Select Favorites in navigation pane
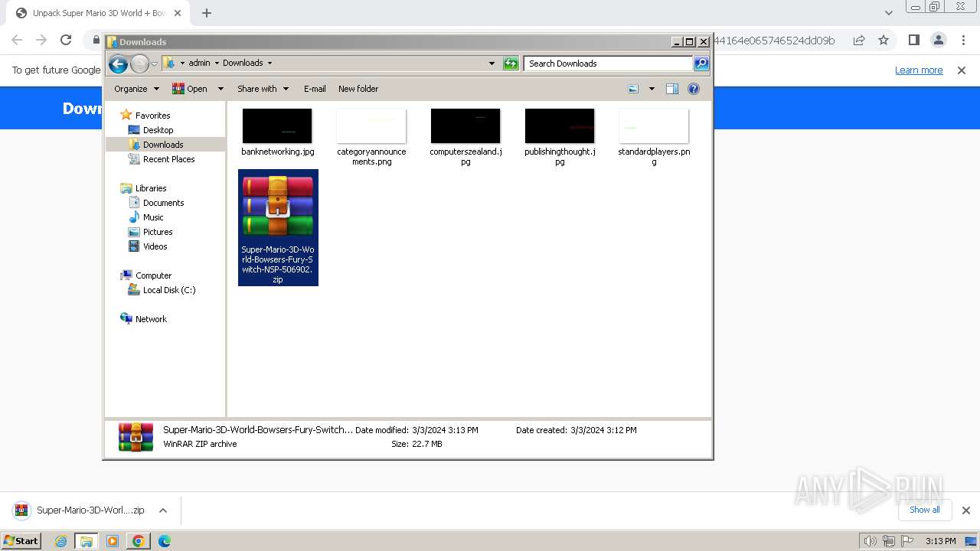980x551 pixels. click(152, 116)
